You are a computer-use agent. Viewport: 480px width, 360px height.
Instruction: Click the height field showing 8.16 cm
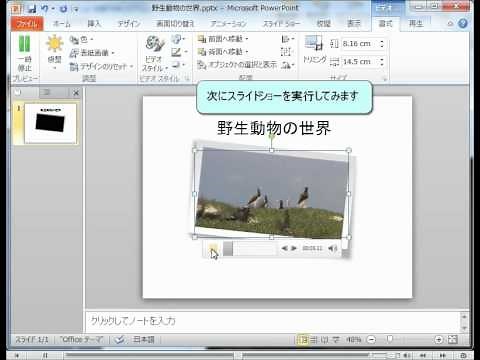pyautogui.click(x=360, y=44)
